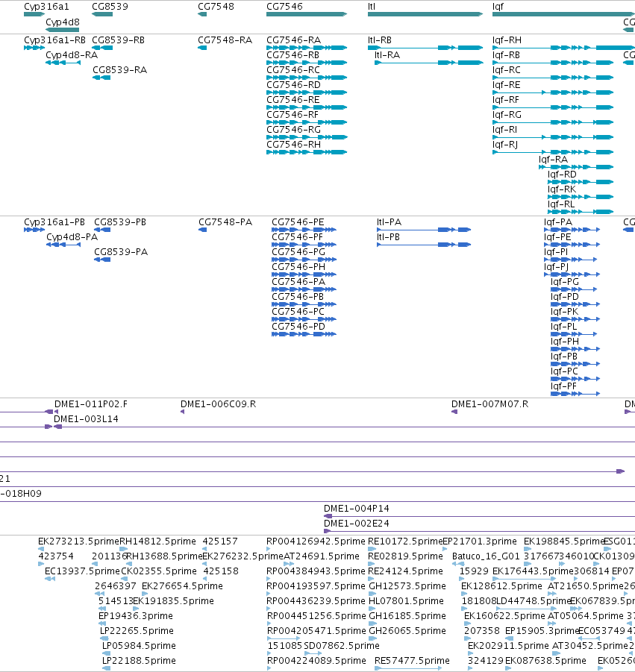Click the ltl gene label in top track

click(x=372, y=7)
